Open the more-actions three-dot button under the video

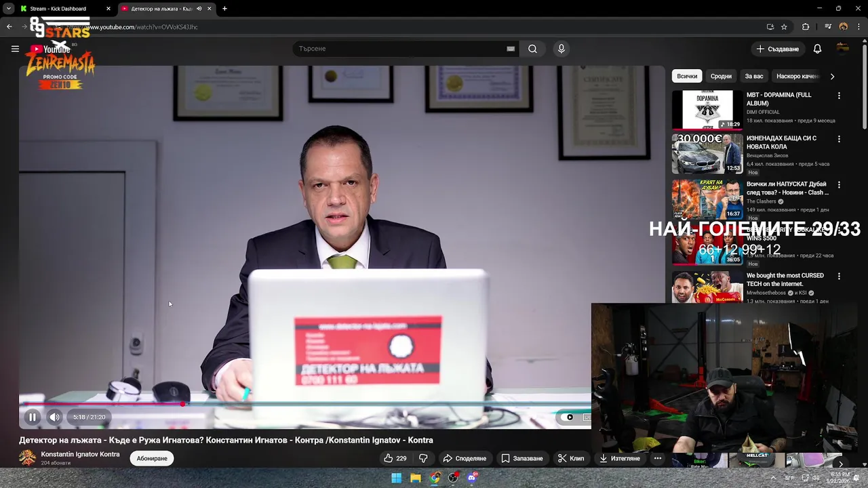coord(657,458)
